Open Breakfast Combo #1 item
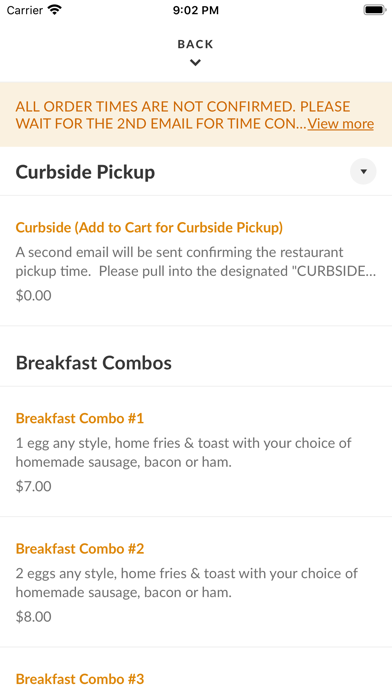 80,418
